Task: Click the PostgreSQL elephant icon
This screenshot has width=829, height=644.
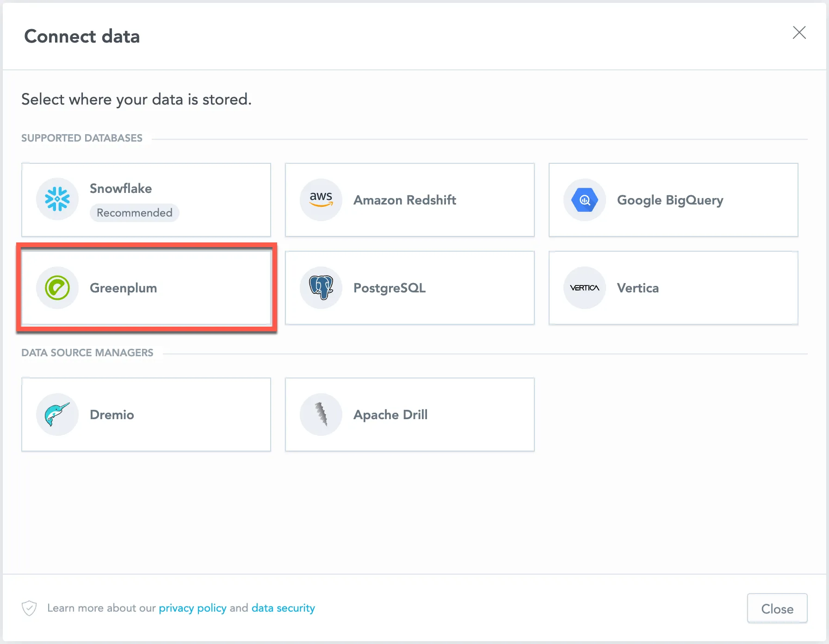Action: pos(321,288)
